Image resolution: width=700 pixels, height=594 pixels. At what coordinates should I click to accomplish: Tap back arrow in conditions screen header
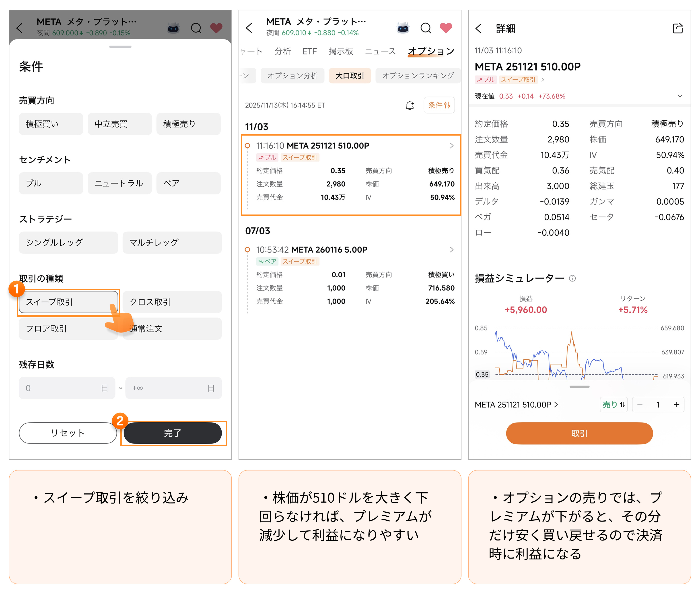coord(20,28)
